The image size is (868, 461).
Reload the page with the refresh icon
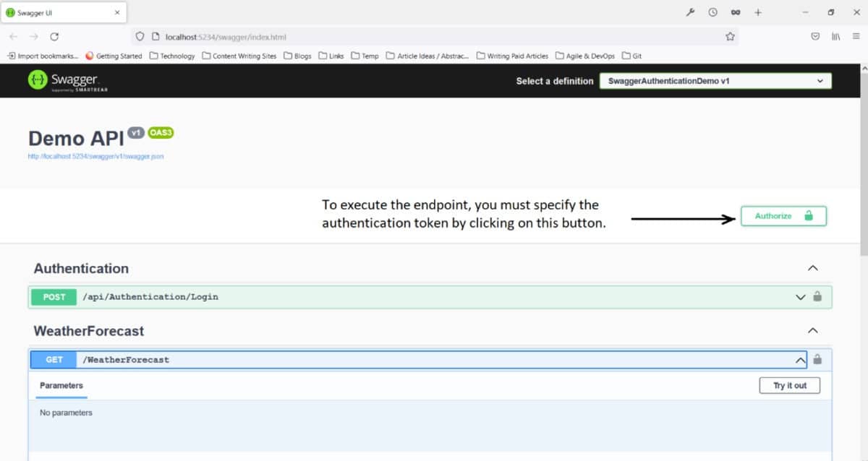[54, 36]
